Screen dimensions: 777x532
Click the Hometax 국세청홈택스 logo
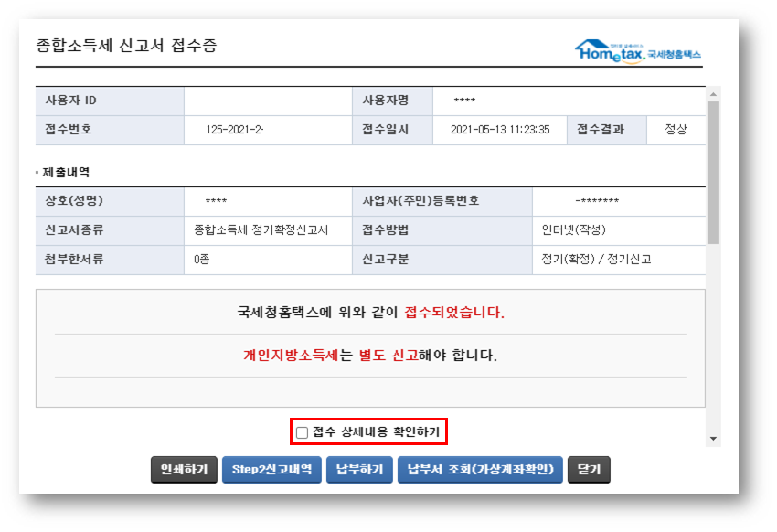pos(638,51)
